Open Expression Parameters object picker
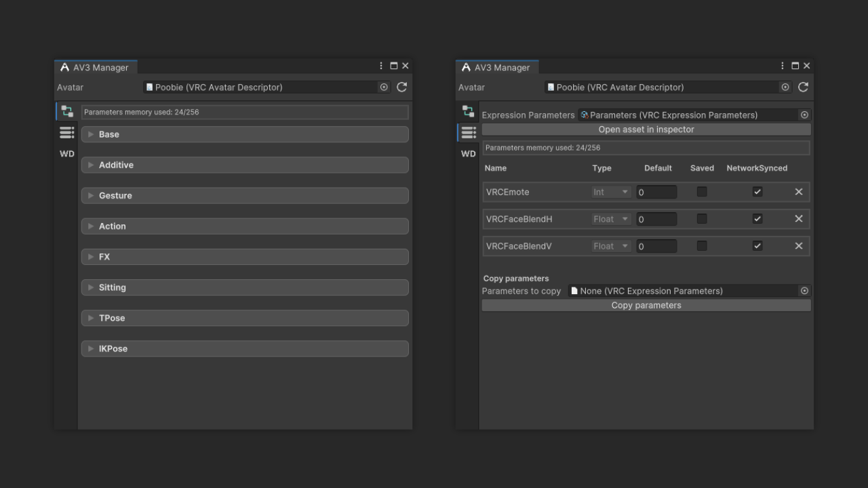The height and width of the screenshot is (488, 868). tap(804, 115)
